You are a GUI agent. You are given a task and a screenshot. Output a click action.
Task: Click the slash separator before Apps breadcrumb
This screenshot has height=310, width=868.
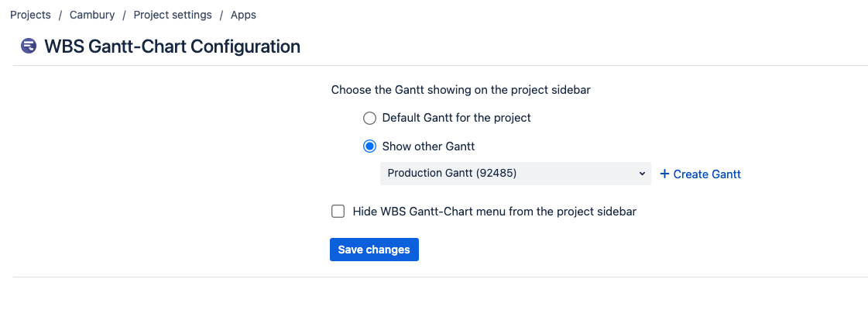(221, 15)
